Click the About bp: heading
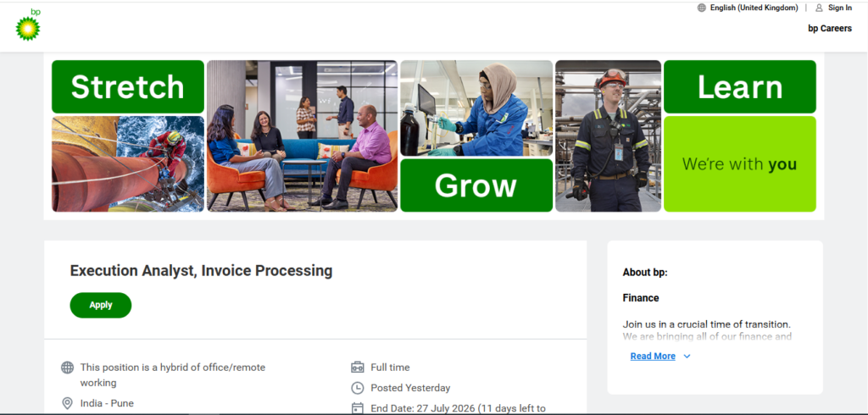 (645, 272)
